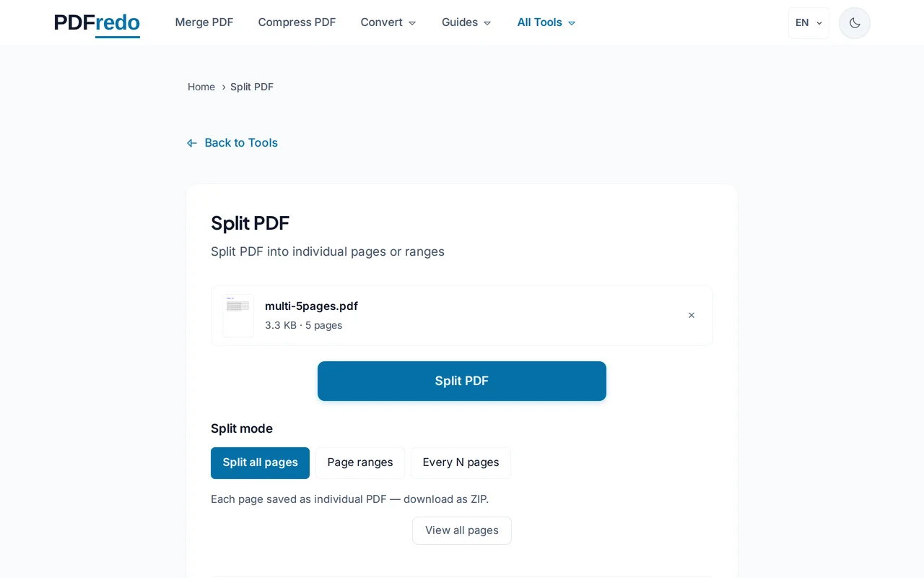Follow the Back to Tools link
Viewport: 924px width, 578px height.
(241, 142)
